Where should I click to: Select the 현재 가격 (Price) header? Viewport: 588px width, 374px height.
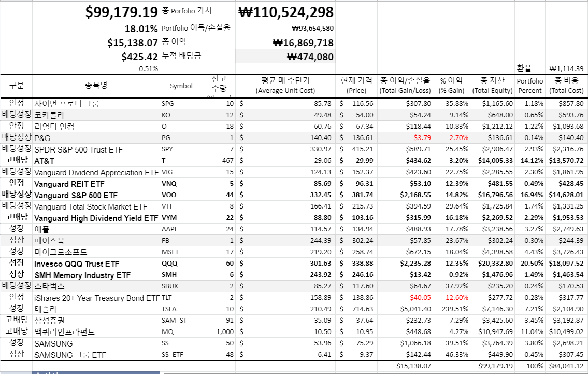(x=356, y=86)
